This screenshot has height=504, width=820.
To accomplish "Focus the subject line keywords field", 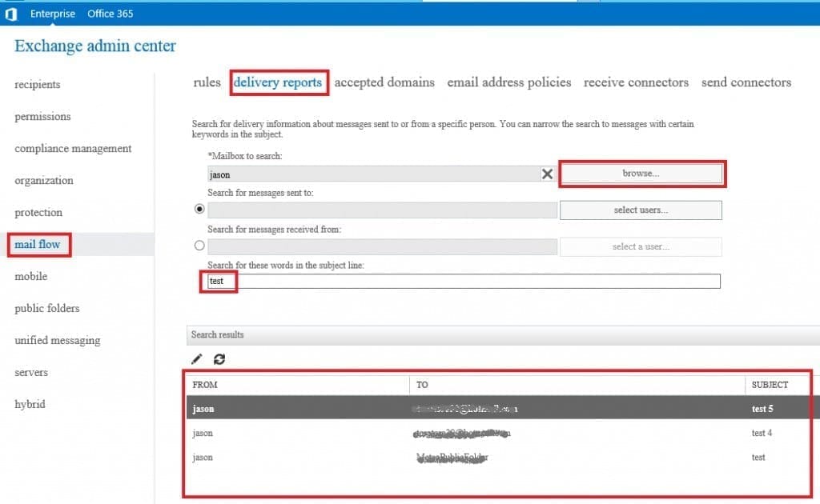I will tap(464, 281).
